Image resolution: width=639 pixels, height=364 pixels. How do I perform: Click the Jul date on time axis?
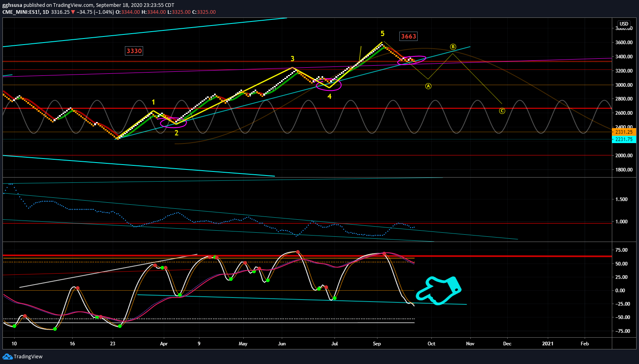click(x=335, y=344)
